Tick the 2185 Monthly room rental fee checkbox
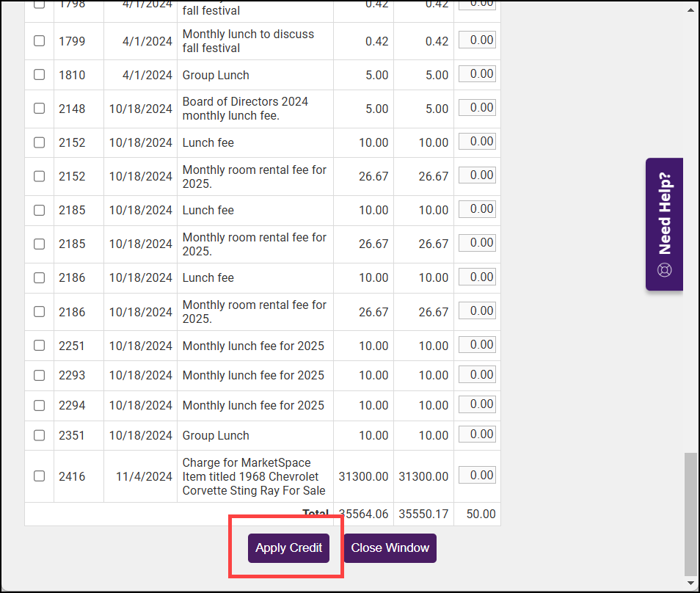The height and width of the screenshot is (593, 700). tap(40, 244)
